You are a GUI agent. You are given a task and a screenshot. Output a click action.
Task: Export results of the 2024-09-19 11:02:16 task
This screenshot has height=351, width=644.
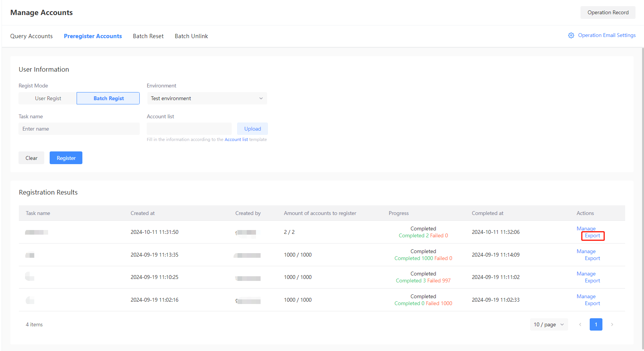coord(592,303)
